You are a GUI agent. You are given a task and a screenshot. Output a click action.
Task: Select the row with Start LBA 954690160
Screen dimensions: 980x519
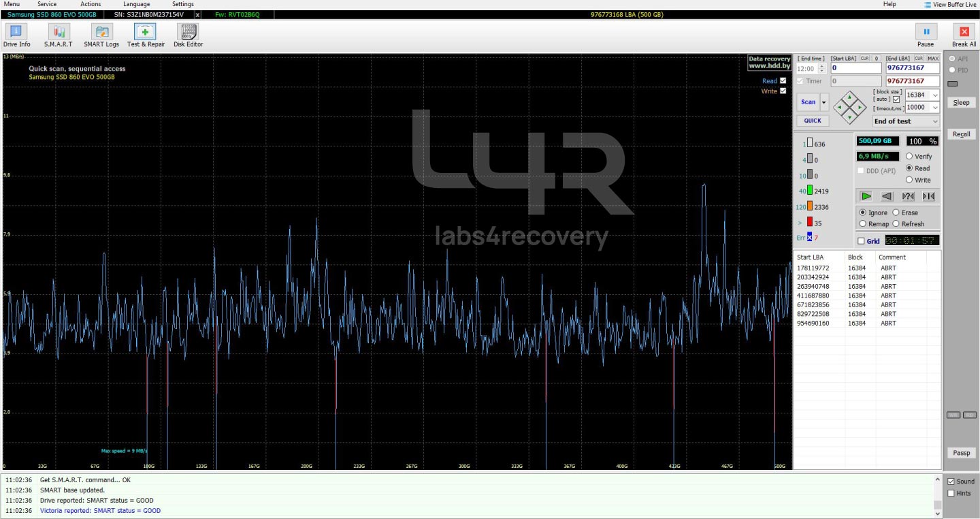click(866, 324)
